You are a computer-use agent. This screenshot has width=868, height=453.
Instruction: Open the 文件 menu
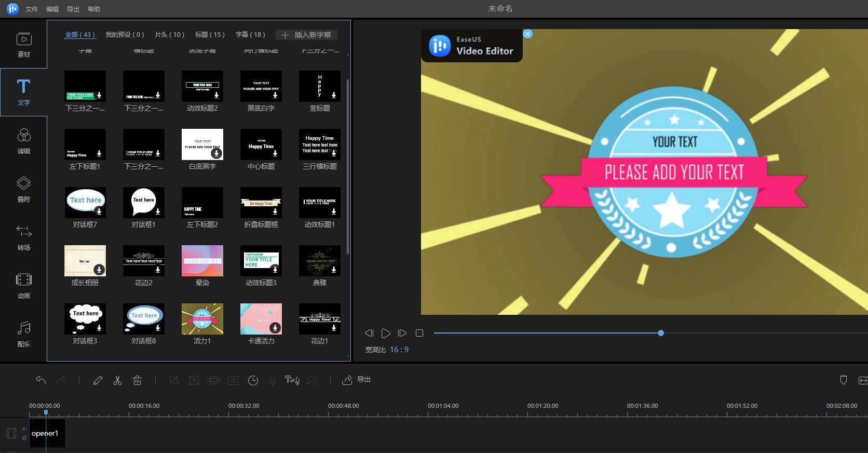(x=32, y=9)
